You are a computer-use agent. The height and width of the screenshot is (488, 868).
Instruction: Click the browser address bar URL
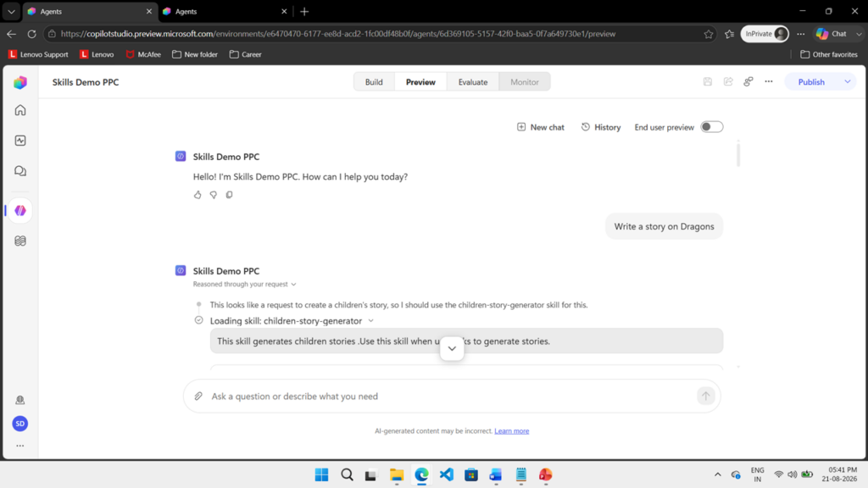click(x=337, y=34)
